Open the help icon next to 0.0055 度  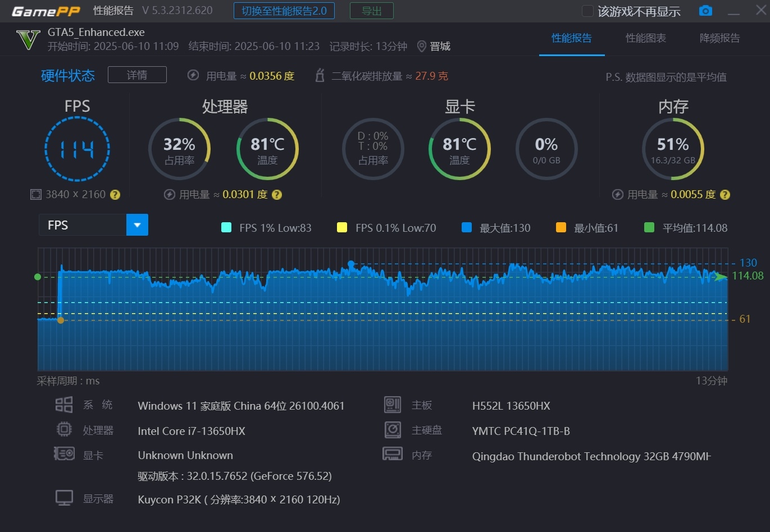click(725, 195)
